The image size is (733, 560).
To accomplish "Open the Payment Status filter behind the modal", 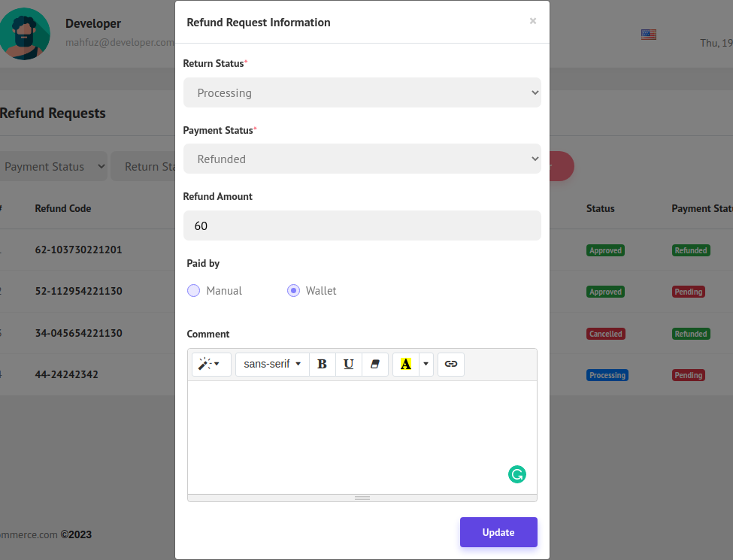I will point(53,167).
